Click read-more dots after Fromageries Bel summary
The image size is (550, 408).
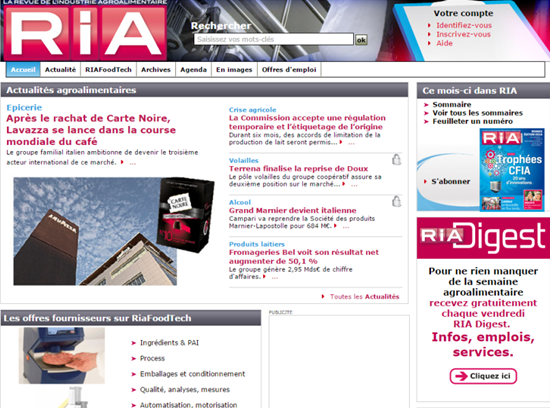tap(275, 277)
